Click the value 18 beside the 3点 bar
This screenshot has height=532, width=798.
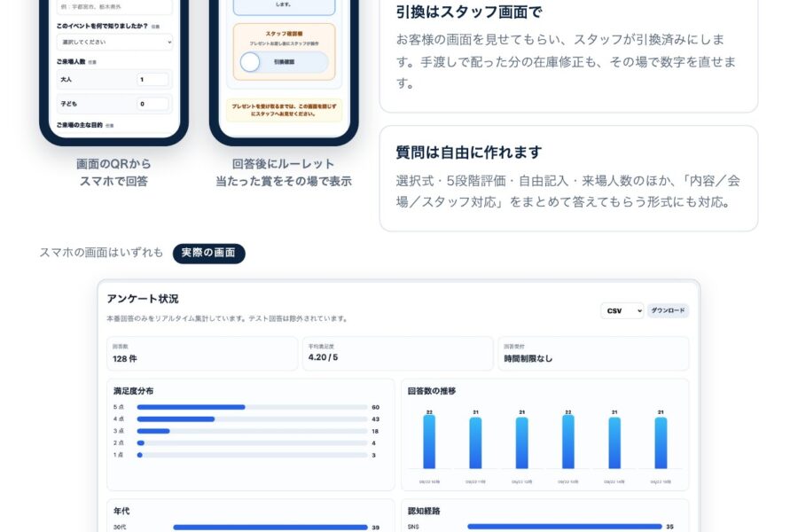(x=375, y=431)
